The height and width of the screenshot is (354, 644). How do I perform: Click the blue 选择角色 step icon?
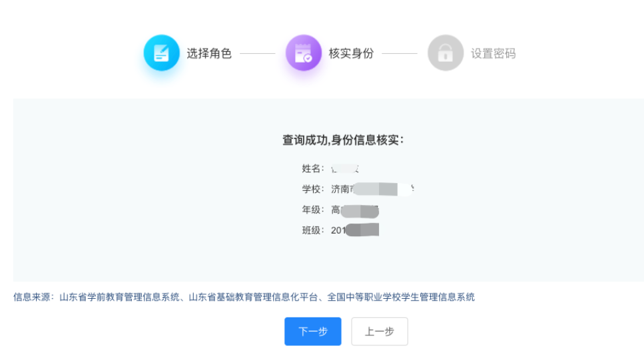[161, 53]
